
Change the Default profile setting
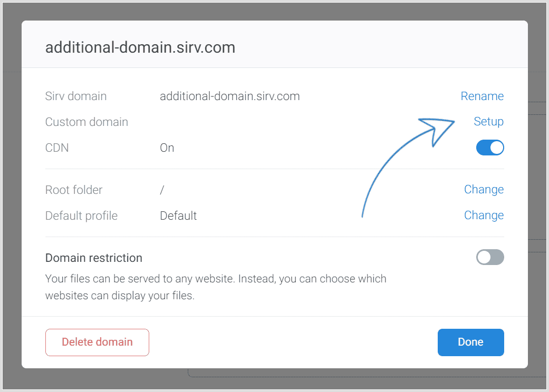coord(484,215)
